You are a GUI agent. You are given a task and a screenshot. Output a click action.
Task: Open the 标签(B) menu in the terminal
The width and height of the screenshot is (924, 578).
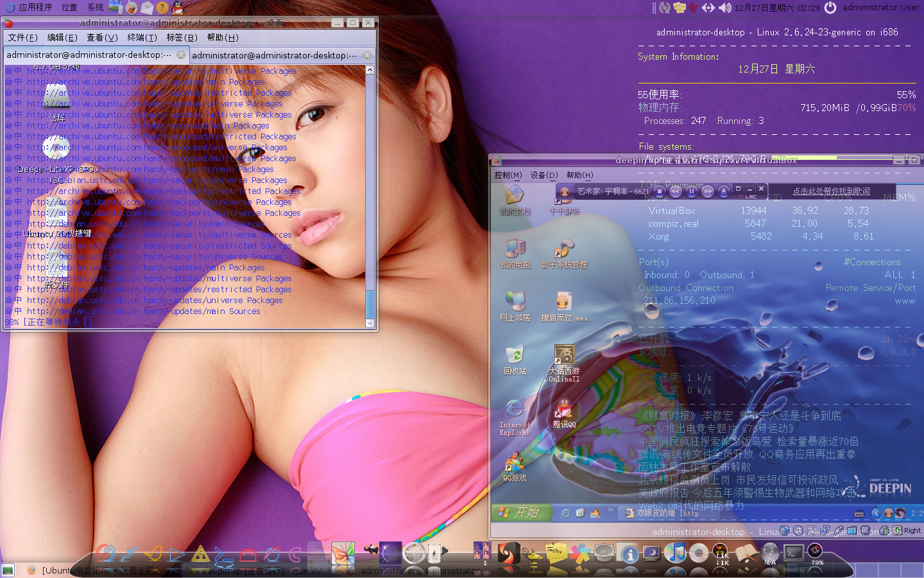click(x=182, y=37)
